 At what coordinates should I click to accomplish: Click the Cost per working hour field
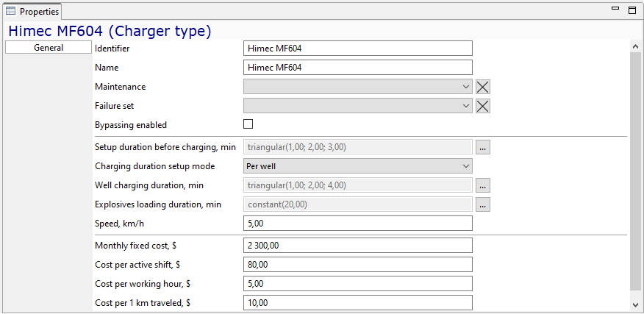(x=358, y=284)
